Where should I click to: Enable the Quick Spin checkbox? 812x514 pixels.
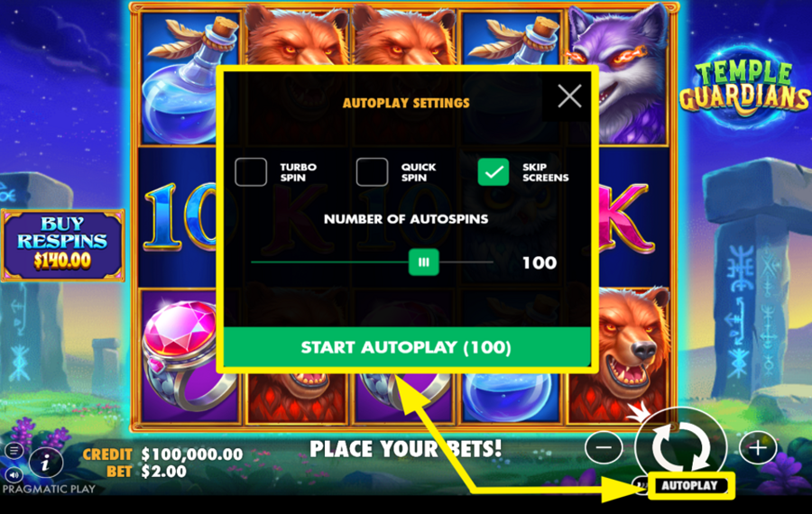click(x=372, y=172)
